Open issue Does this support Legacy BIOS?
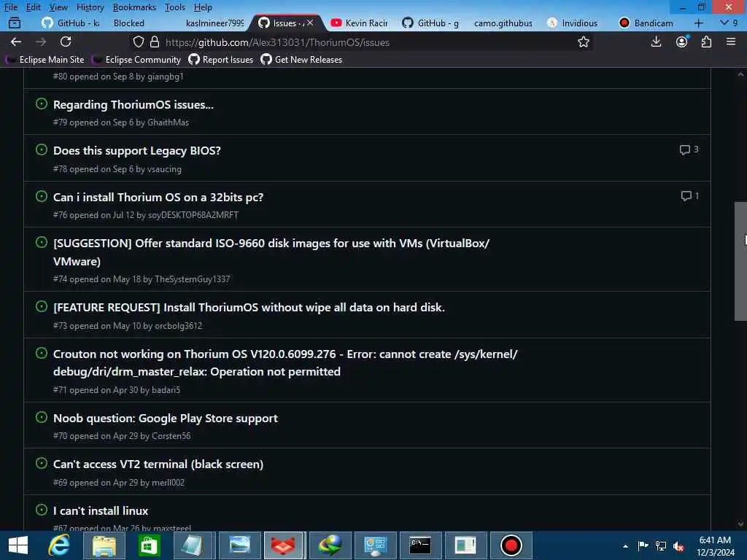 (x=137, y=150)
